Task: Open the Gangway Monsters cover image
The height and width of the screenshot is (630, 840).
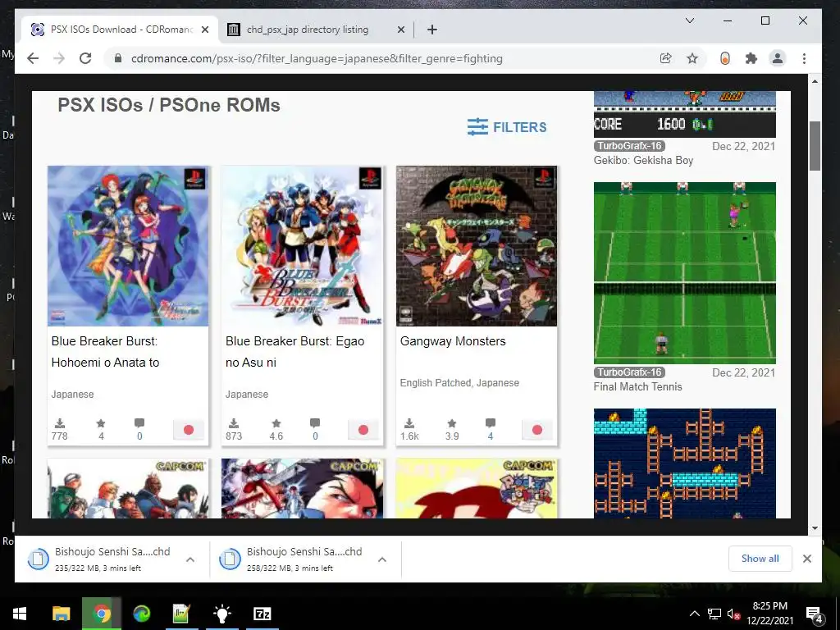Action: tap(477, 246)
